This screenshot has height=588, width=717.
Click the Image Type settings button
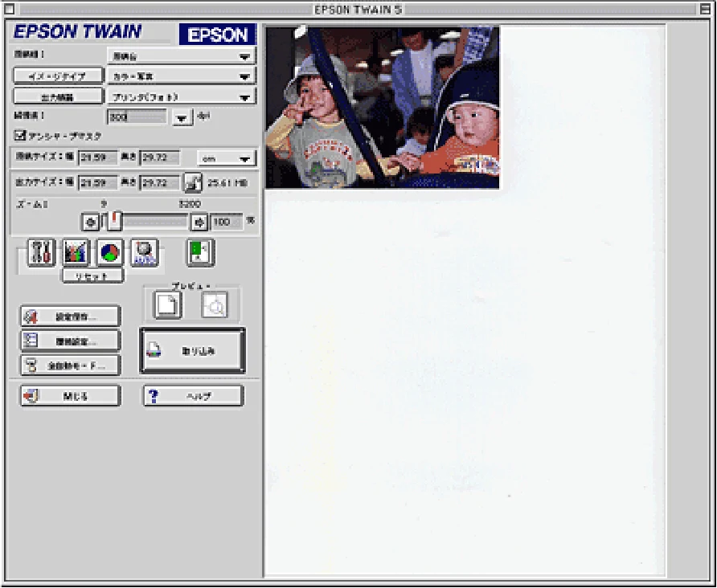tap(58, 76)
